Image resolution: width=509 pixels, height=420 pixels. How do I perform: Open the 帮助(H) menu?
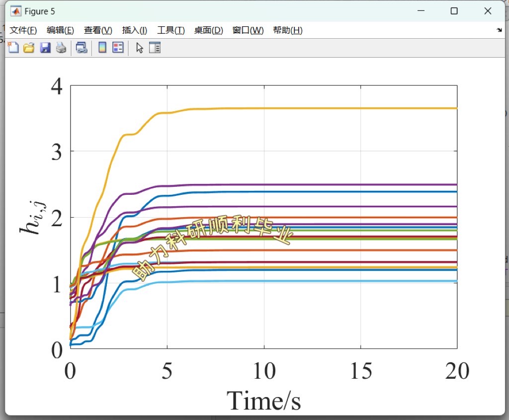coord(288,30)
